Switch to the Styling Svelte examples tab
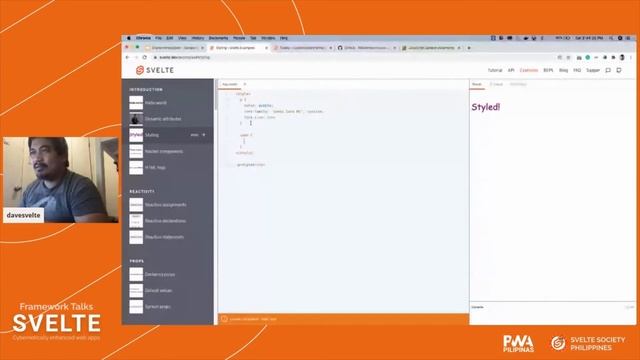 [x=238, y=48]
